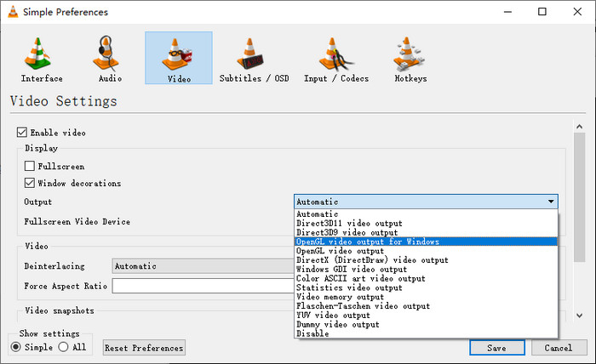Open the Audio preferences headphone cone icon

click(106, 54)
